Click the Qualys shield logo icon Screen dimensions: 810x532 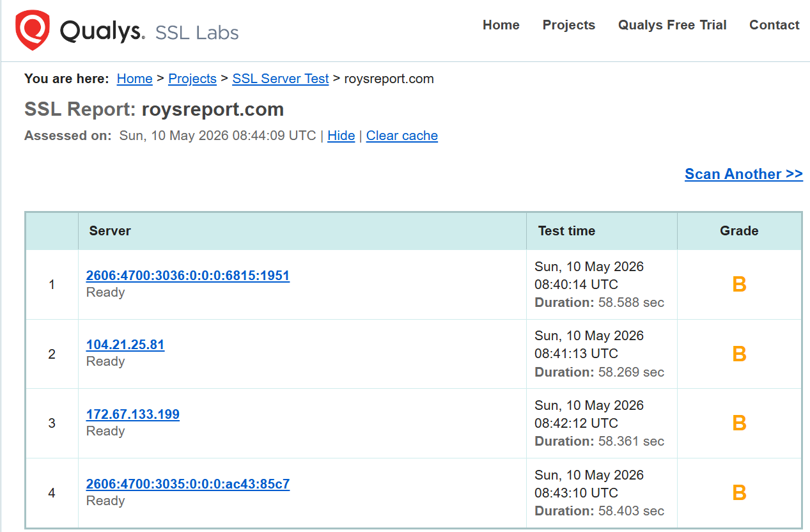pyautogui.click(x=33, y=31)
